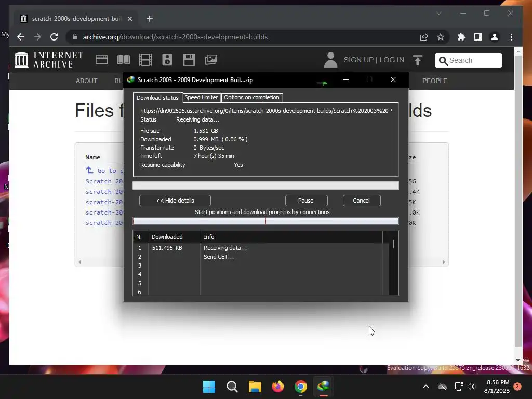Minimize the IDM download dialog
This screenshot has height=399, width=532.
[x=345, y=79]
